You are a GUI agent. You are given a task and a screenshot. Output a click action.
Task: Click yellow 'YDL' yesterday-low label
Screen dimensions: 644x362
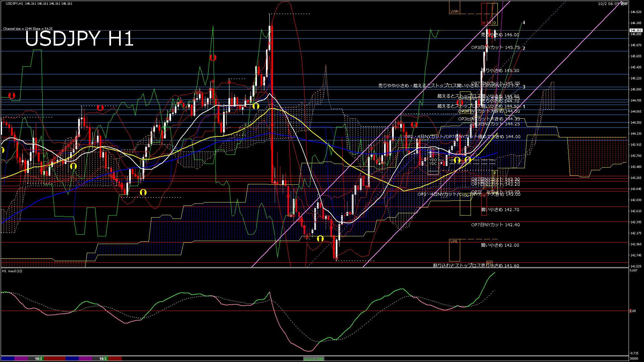[465, 195]
